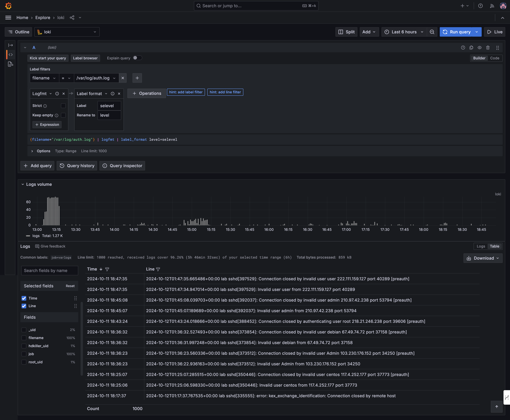Click the plus new-item icon in top bar
This screenshot has width=510, height=420.
[x=464, y=6]
